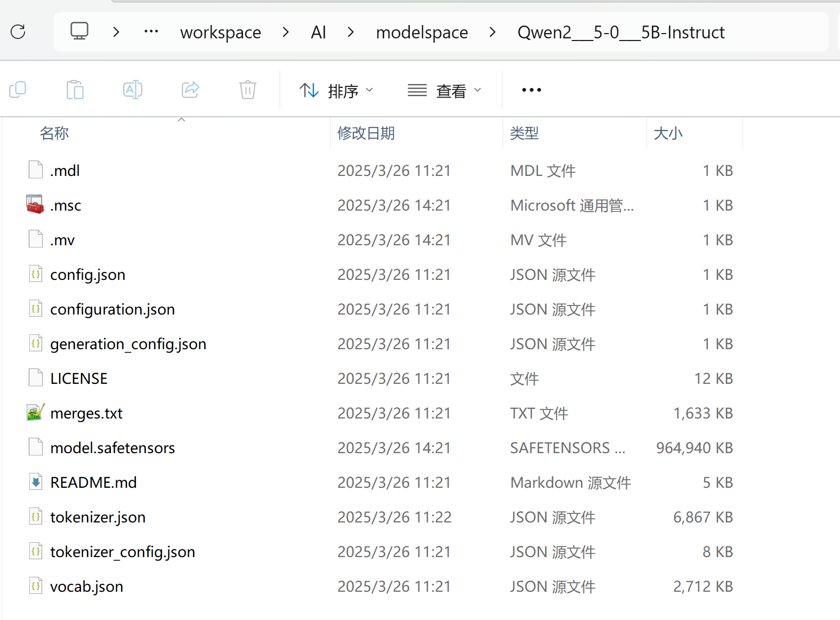The image size is (840, 620).
Task: Go to AI folder in breadcrumb
Action: coord(318,33)
